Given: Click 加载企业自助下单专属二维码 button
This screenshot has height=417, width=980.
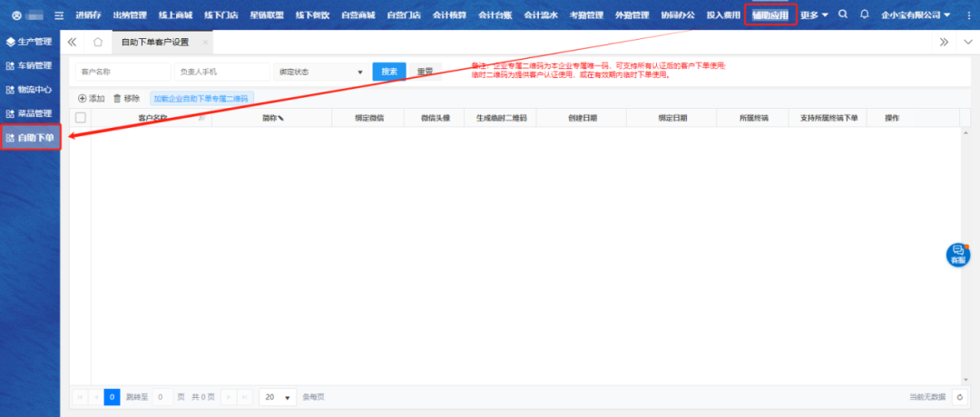Looking at the screenshot, I should (201, 98).
